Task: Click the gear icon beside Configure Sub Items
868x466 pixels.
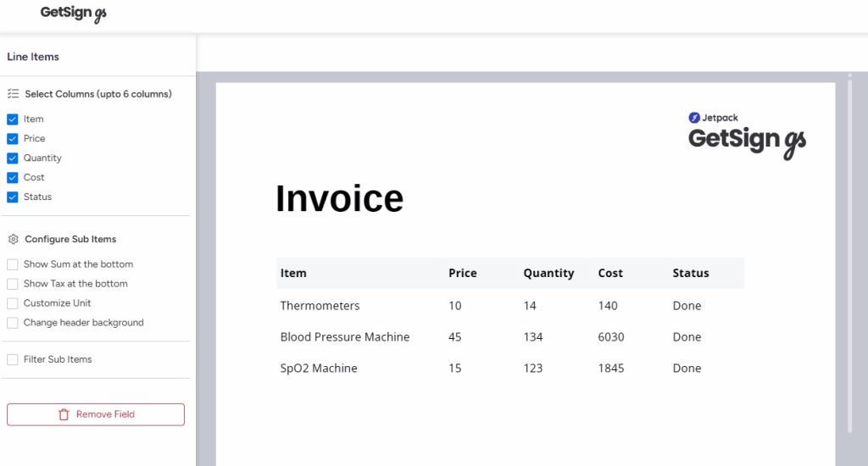Action: (13, 240)
